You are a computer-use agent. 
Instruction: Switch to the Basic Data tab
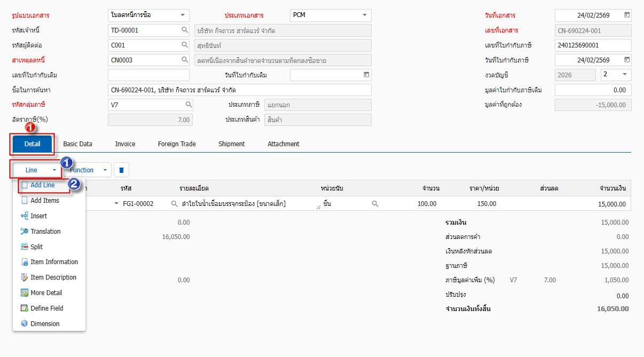(77, 144)
